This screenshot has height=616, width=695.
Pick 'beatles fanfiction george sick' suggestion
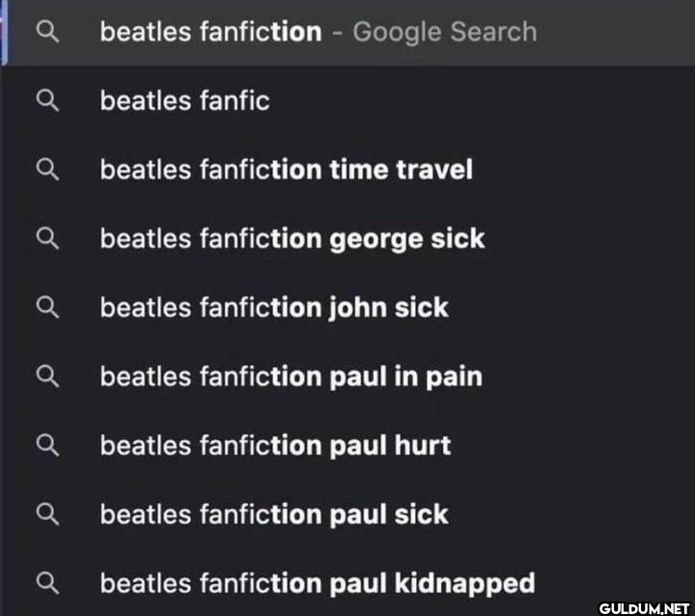click(292, 238)
